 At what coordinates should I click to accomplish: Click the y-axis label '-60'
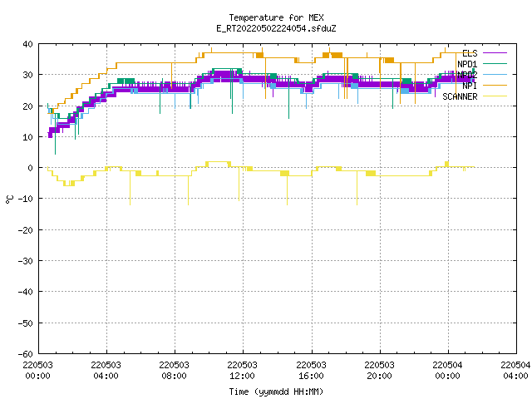tap(26, 354)
